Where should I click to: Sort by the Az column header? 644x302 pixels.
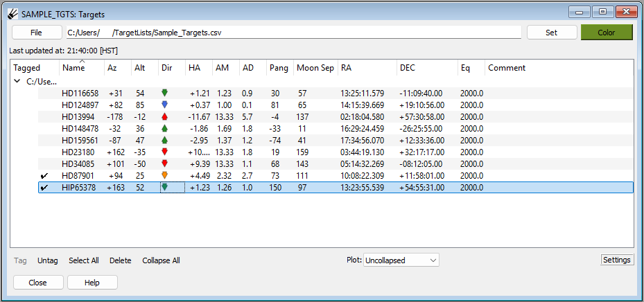pyautogui.click(x=118, y=68)
